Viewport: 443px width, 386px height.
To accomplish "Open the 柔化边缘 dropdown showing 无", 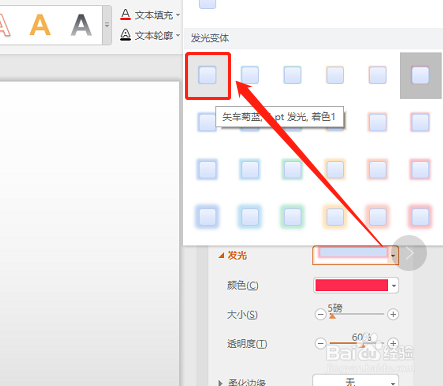I will tap(355, 381).
